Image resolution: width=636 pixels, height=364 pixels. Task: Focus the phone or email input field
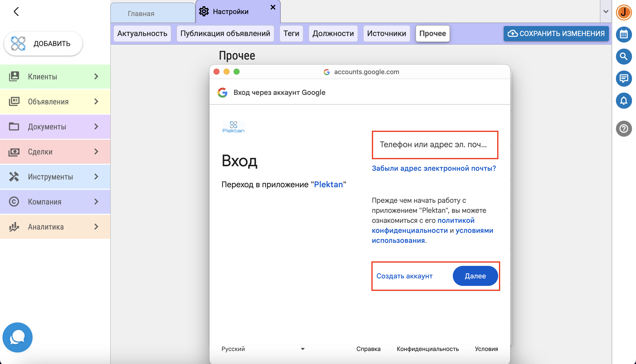(x=435, y=145)
